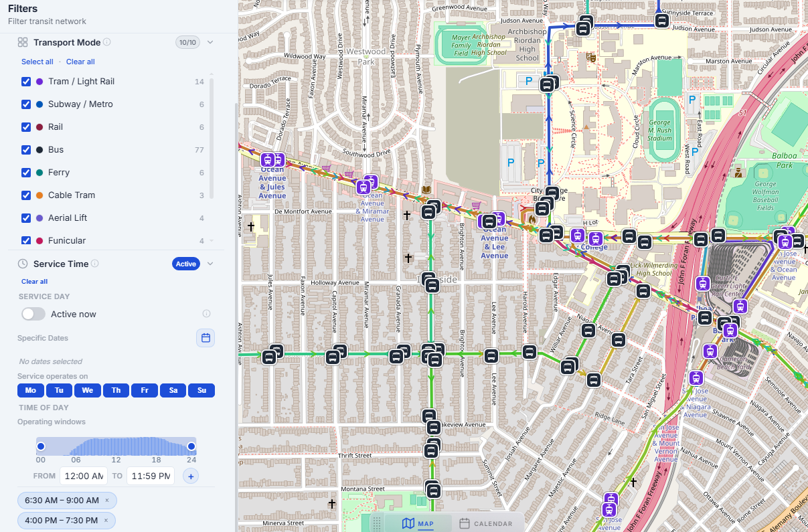This screenshot has height=532, width=808.
Task: Uncheck the Ferry transport mode
Action: (26, 173)
